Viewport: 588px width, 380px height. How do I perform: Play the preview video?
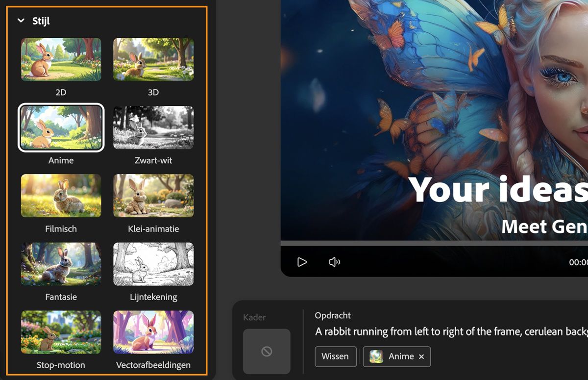point(302,262)
